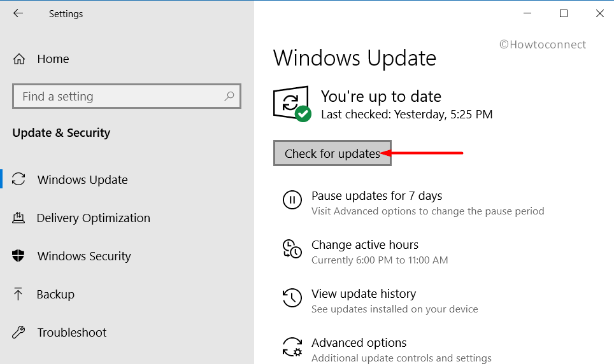The image size is (614, 364).
Task: Click the Windows Security shield icon
Action: tap(18, 256)
